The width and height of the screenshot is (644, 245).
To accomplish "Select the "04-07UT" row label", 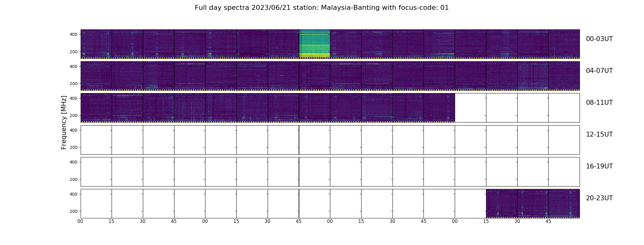I will click(599, 71).
